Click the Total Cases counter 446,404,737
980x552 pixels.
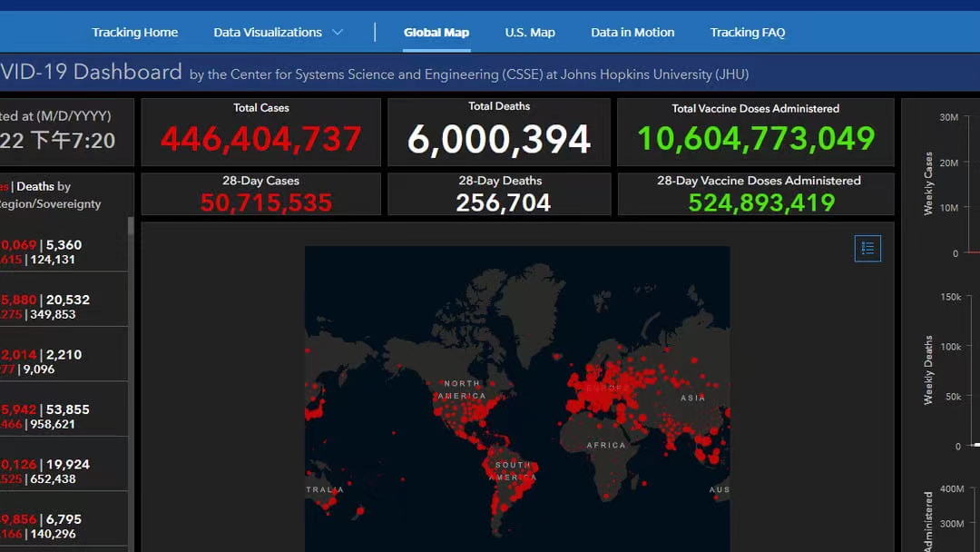[261, 139]
